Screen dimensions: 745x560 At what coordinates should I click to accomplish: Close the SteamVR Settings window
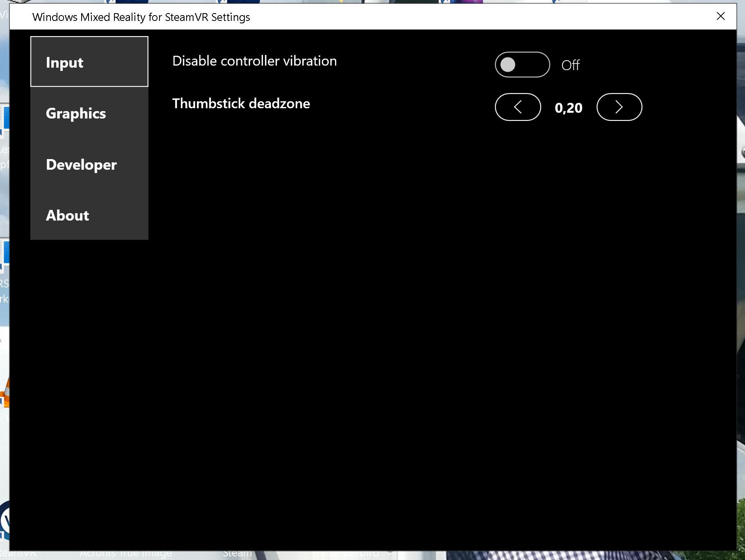pyautogui.click(x=720, y=16)
